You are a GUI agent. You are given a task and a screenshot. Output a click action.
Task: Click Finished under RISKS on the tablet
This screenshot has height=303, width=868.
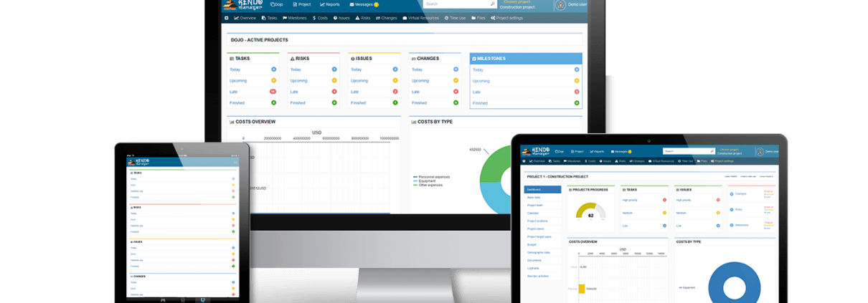(135, 231)
